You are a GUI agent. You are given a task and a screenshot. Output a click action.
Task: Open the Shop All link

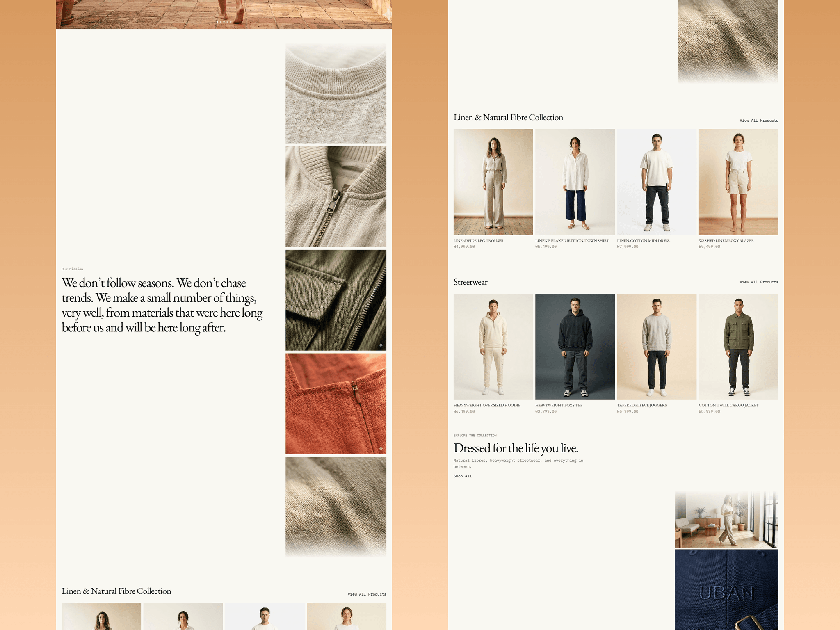coord(462,476)
